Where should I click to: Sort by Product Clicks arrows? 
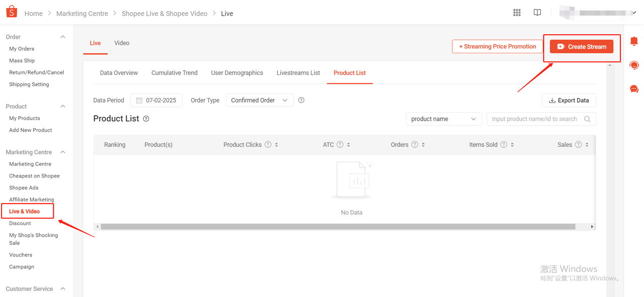click(x=277, y=145)
